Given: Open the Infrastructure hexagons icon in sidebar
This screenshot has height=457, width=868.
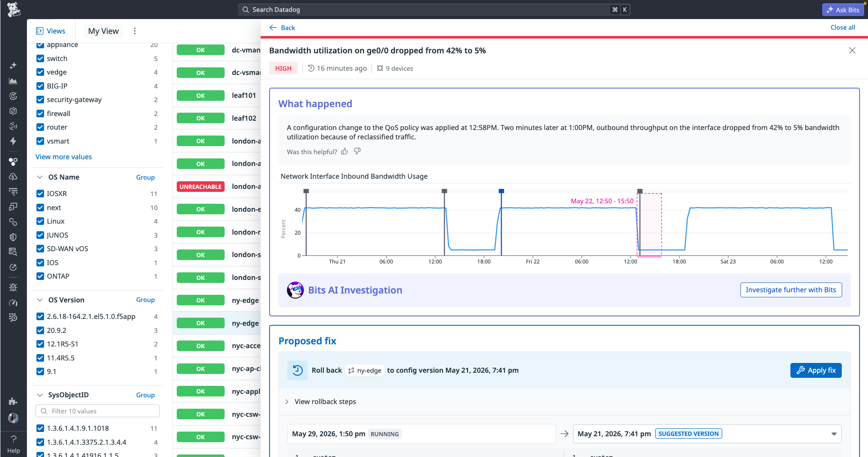Looking at the screenshot, I should [13, 162].
